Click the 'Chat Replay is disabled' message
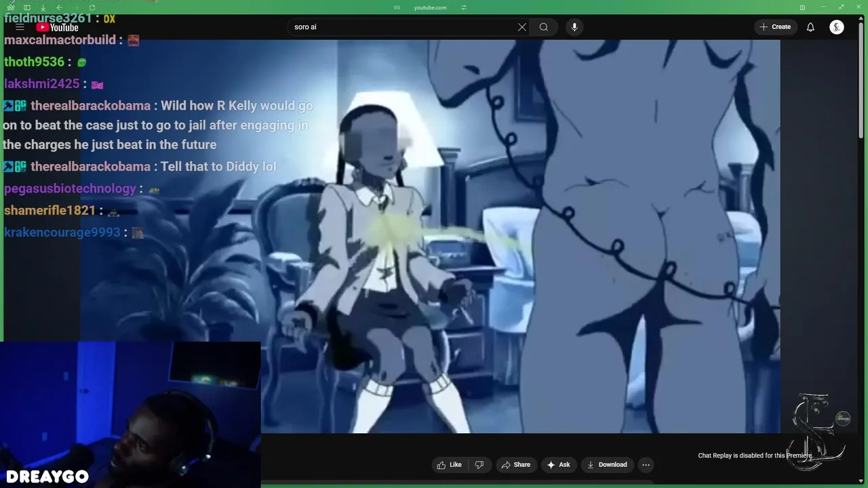Screen dimensions: 868x488 point(755,455)
